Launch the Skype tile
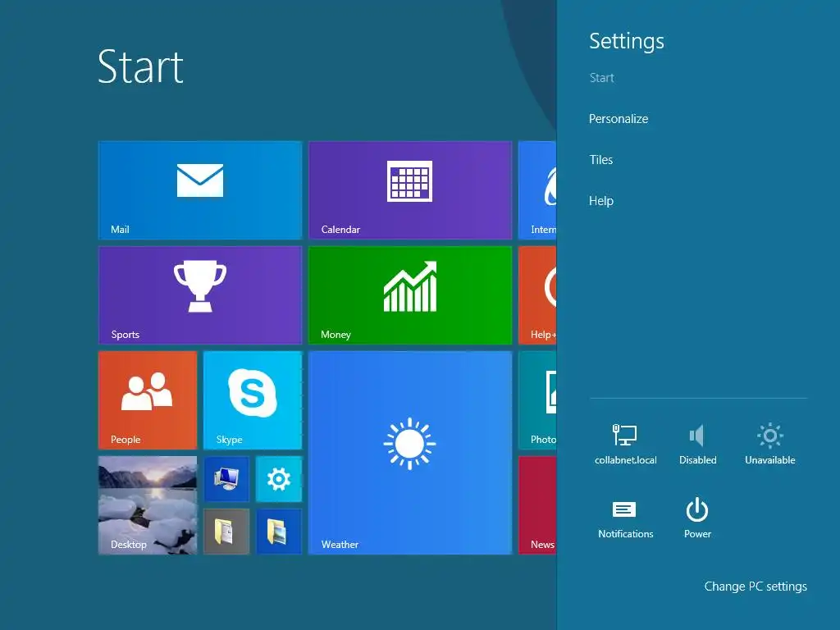The width and height of the screenshot is (840, 630). click(253, 400)
